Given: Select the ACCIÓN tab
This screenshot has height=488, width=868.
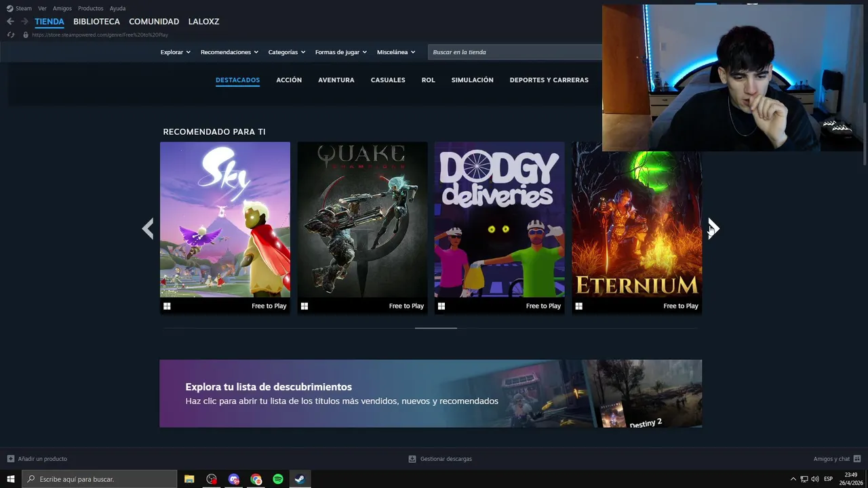Looking at the screenshot, I should 289,80.
